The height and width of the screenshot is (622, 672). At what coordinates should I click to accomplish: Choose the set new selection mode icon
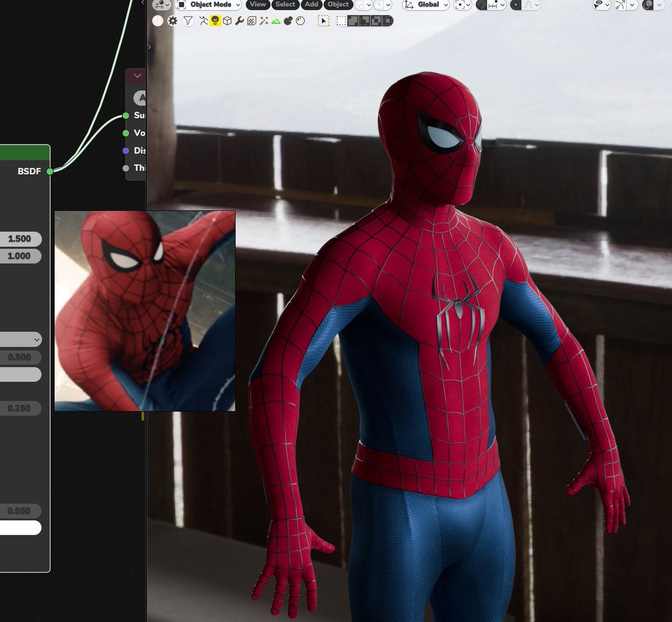(341, 21)
